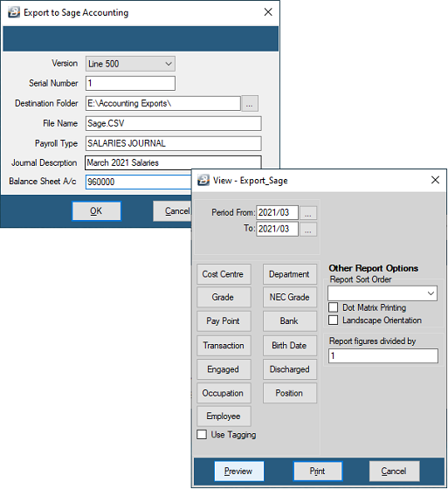Image resolution: width=448 pixels, height=489 pixels.
Task: Toggle Landscape Orientation checkbox
Action: click(334, 320)
